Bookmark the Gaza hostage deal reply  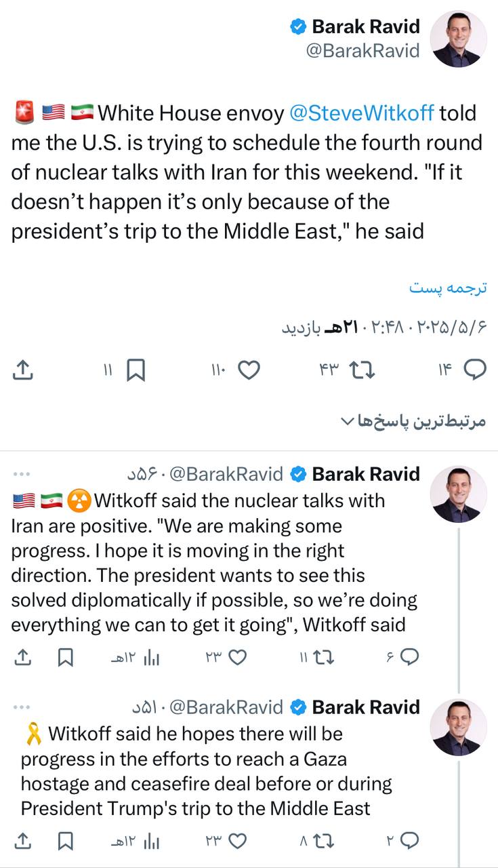click(66, 841)
